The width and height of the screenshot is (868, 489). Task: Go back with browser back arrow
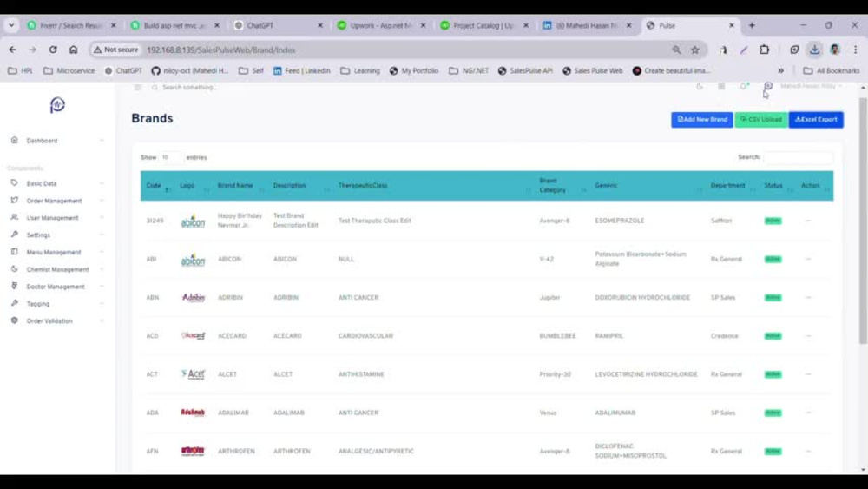pyautogui.click(x=12, y=50)
